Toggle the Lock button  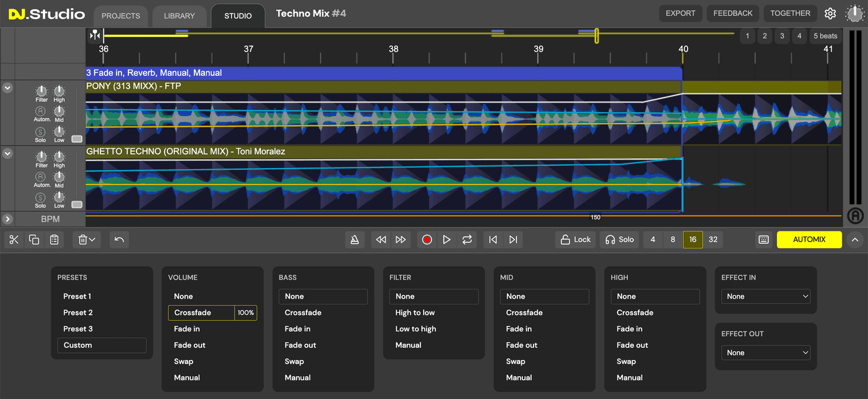click(x=576, y=240)
